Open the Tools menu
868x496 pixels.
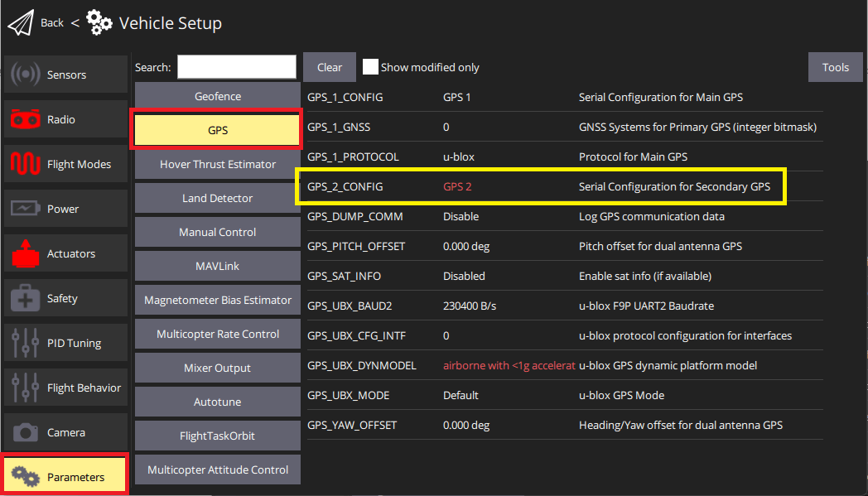click(x=835, y=67)
